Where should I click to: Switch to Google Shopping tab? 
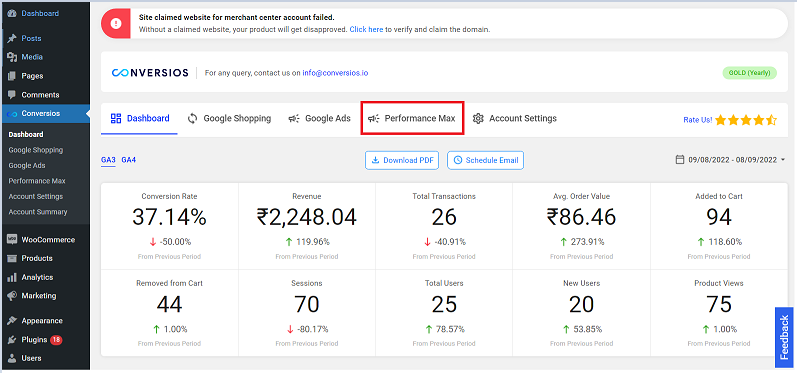229,118
